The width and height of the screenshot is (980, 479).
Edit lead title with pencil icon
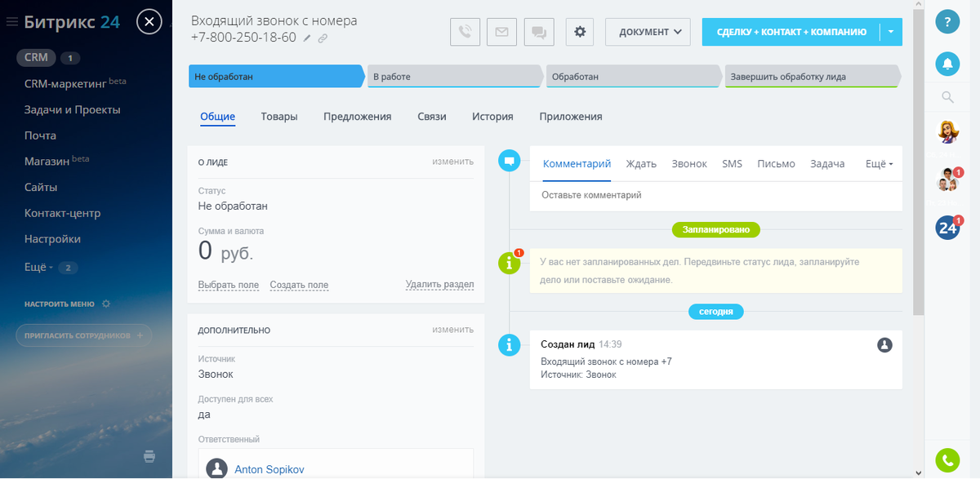(307, 38)
